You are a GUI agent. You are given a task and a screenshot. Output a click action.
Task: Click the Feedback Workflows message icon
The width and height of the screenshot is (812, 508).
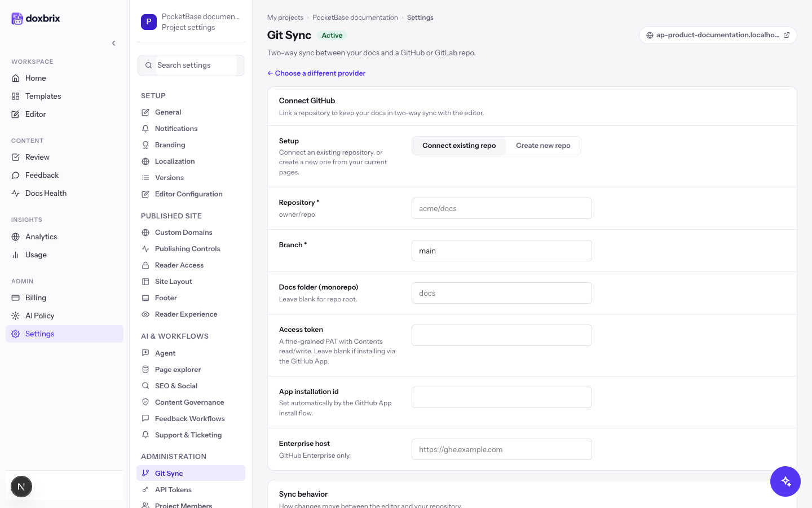click(x=145, y=419)
